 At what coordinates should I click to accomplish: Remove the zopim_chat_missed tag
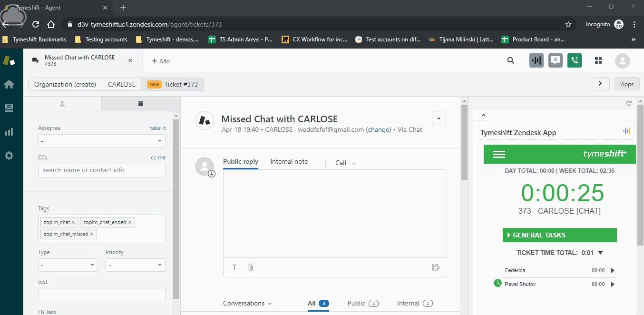pos(92,234)
